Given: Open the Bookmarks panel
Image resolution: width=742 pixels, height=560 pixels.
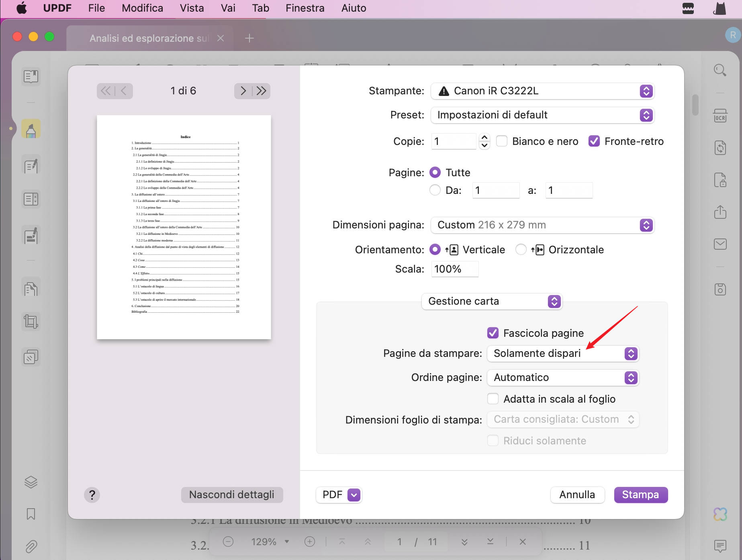Looking at the screenshot, I should (x=31, y=514).
